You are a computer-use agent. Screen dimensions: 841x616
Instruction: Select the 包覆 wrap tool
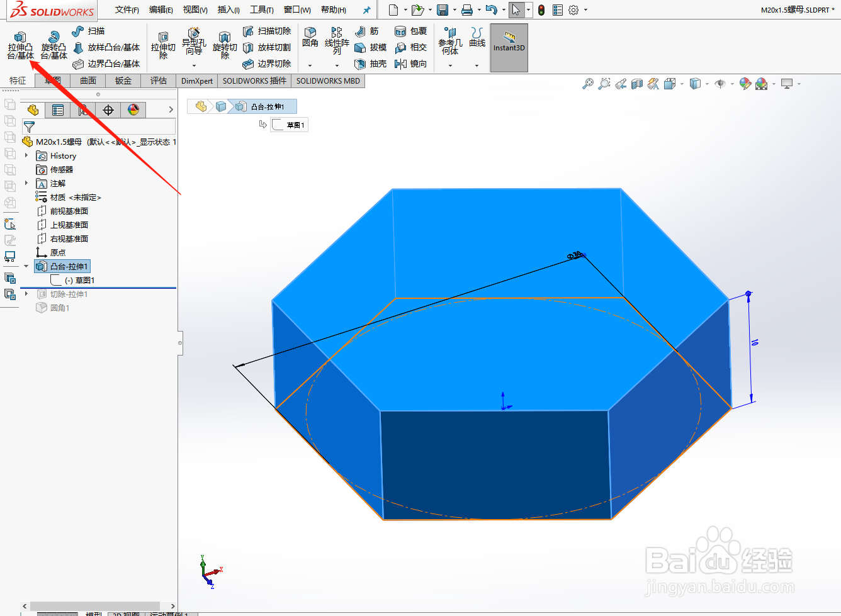(410, 31)
